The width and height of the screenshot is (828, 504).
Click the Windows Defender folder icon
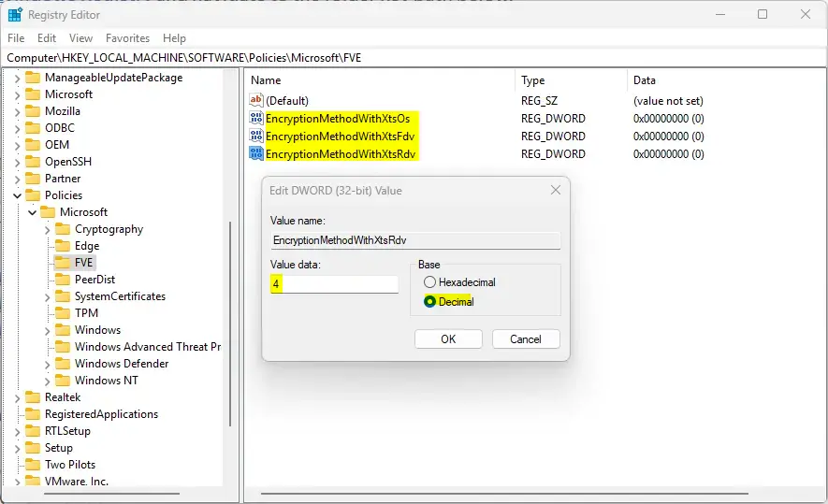63,364
